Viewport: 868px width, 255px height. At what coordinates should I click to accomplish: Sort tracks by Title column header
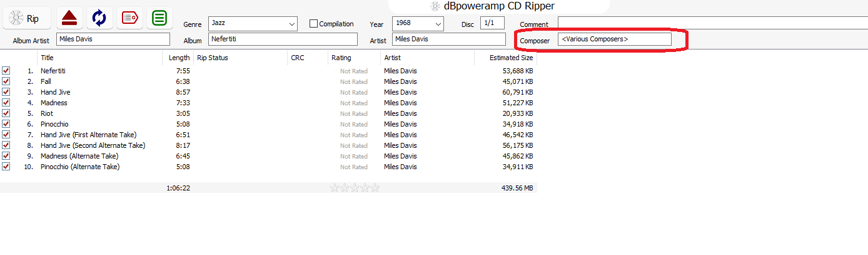click(48, 58)
